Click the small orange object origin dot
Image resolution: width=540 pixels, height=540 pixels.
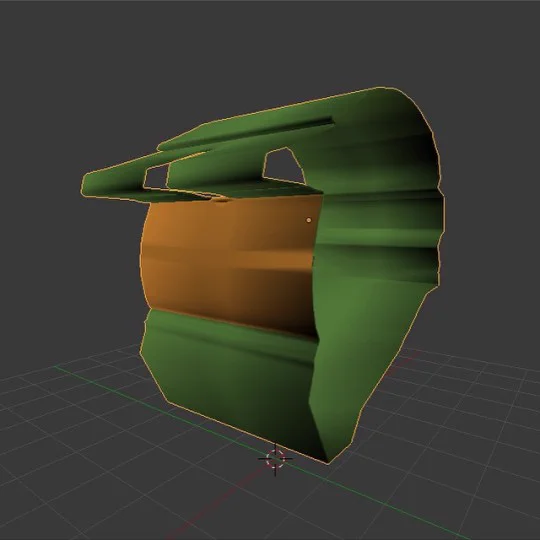click(x=309, y=220)
